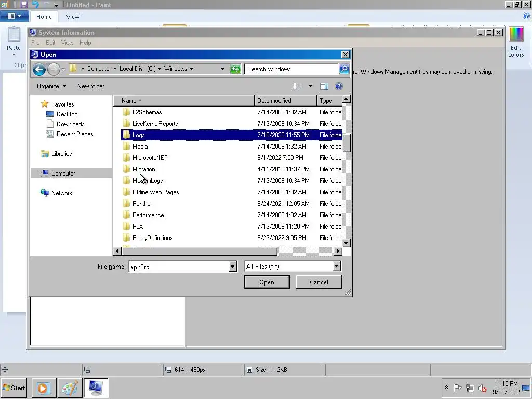The height and width of the screenshot is (399, 532).
Task: Open the Start menu
Action: [14, 388]
